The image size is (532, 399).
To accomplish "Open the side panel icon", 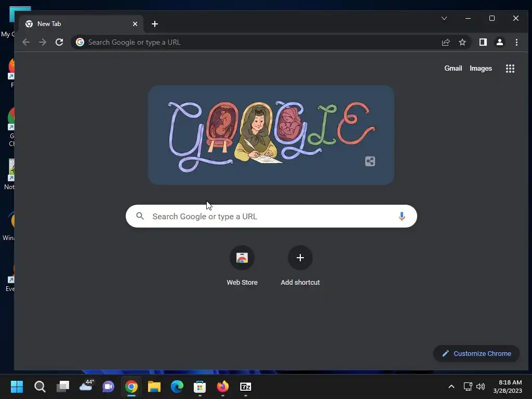I will point(483,42).
